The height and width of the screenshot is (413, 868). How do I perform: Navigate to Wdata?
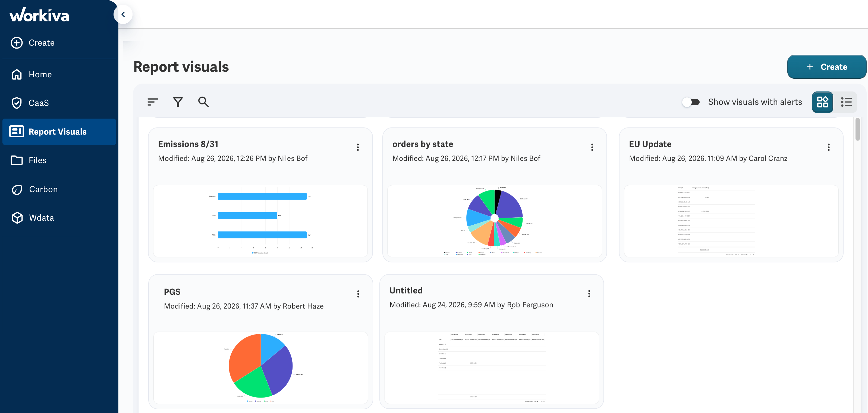point(59,218)
